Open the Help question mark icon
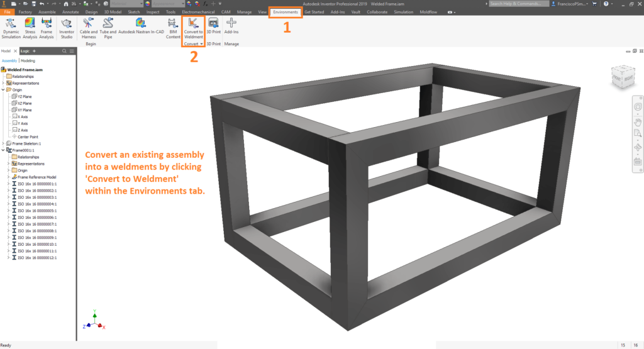The height and width of the screenshot is (349, 644). 606,4
